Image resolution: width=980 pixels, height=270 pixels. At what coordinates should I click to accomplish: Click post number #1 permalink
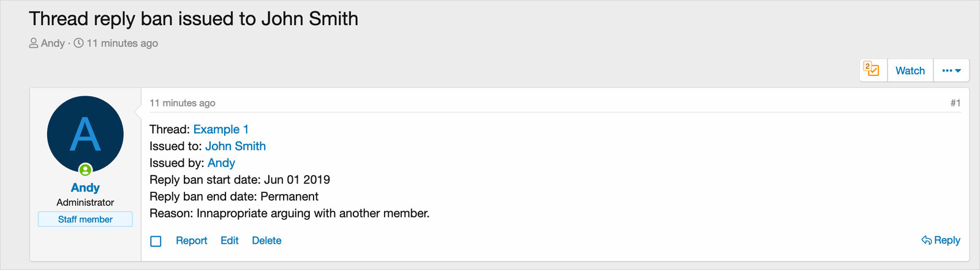point(956,103)
